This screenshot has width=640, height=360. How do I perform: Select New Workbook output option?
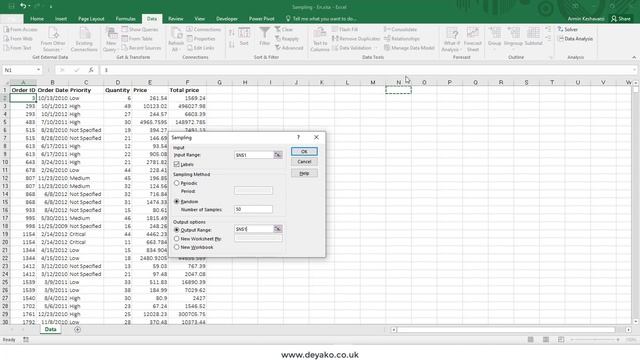[x=177, y=247]
